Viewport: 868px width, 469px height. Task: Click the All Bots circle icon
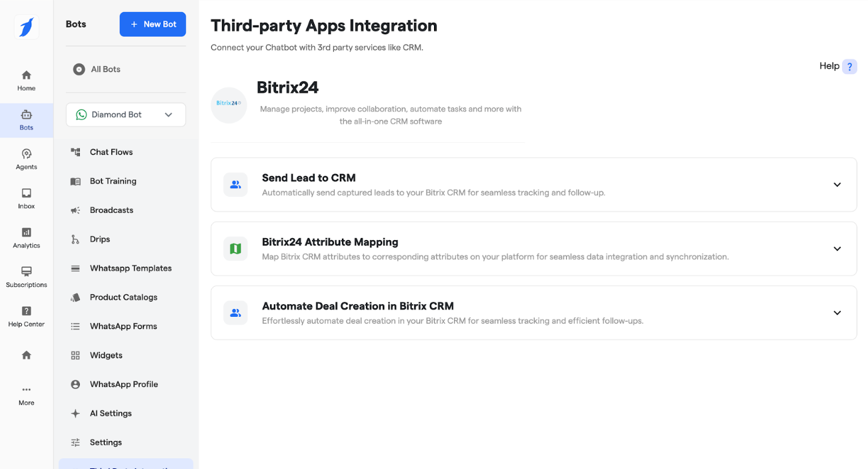79,69
